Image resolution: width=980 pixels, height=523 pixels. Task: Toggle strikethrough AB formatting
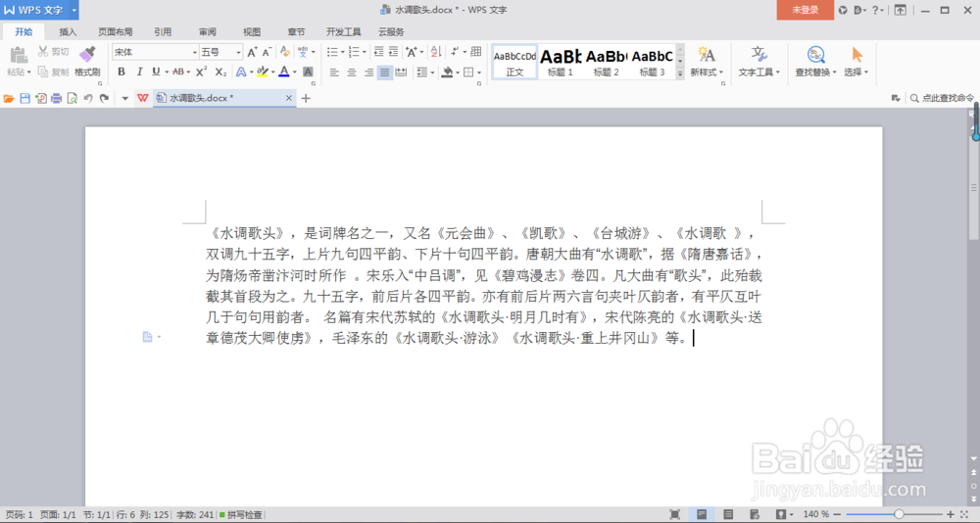(178, 71)
